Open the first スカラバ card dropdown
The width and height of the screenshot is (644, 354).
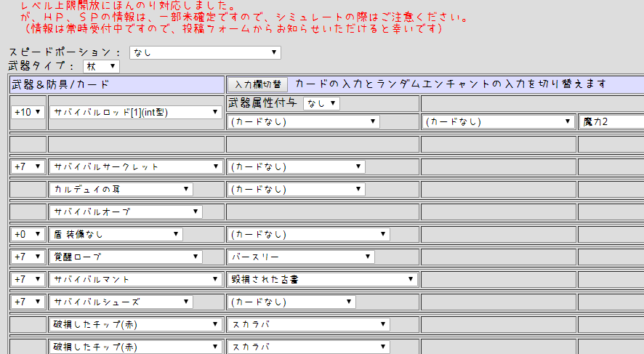tap(308, 325)
